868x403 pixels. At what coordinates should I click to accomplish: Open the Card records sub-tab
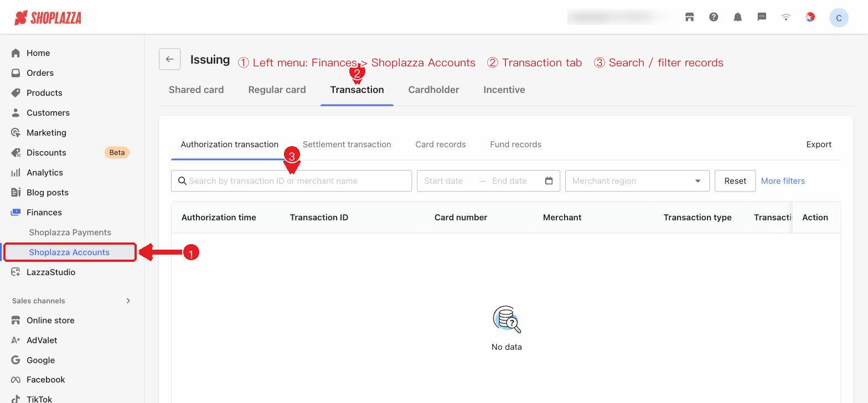click(441, 144)
